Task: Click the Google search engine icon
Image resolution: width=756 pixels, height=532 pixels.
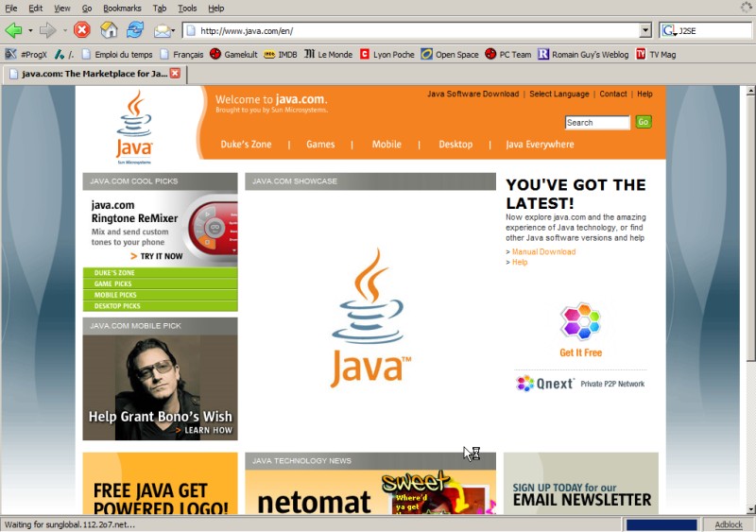Action: click(x=668, y=30)
